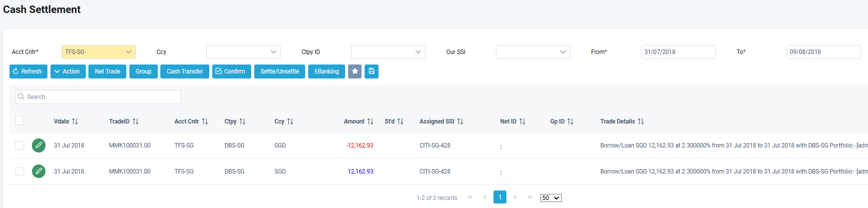868x208 pixels.
Task: Click Borrow/Loan trade details in second row
Action: [734, 171]
